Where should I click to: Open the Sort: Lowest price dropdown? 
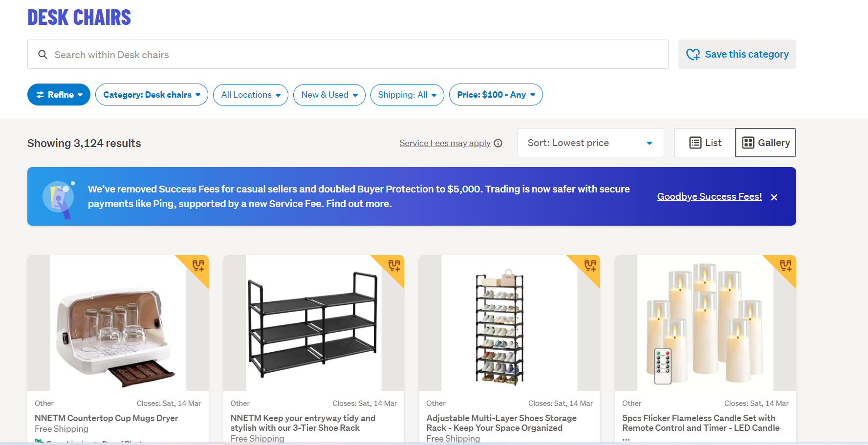[x=590, y=143]
